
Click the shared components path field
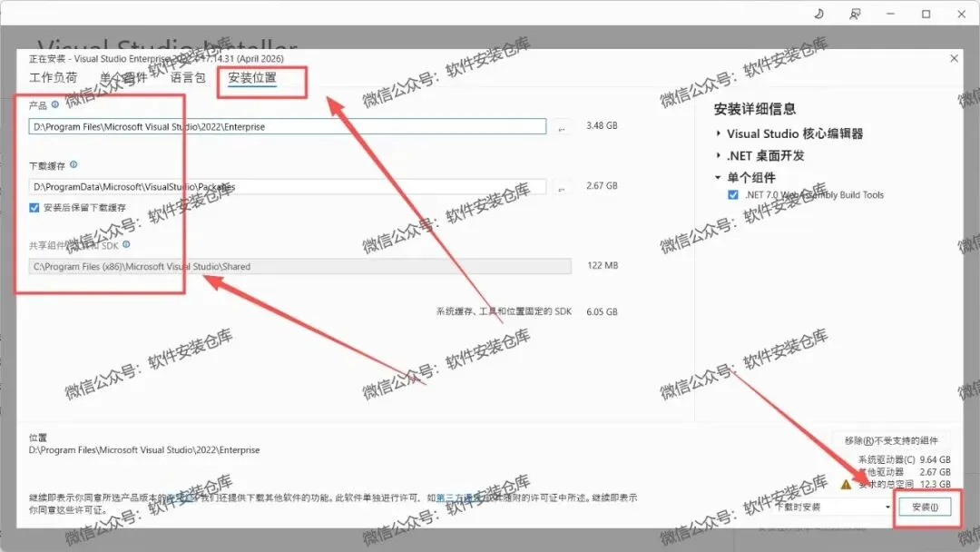(300, 266)
